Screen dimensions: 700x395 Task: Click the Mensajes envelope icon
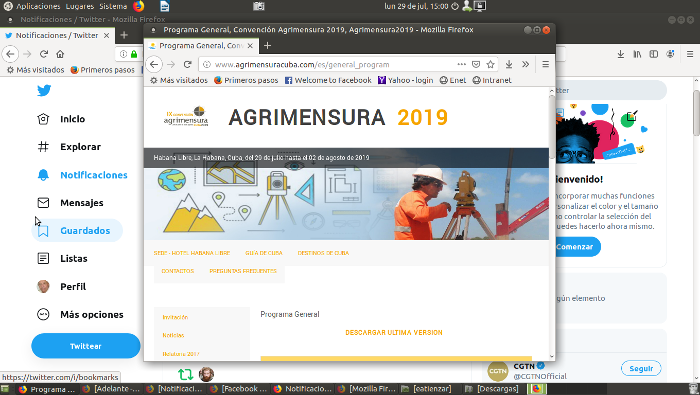point(43,203)
